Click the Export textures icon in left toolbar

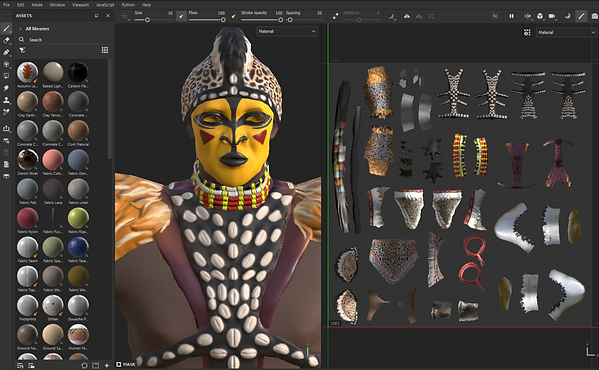click(6, 129)
